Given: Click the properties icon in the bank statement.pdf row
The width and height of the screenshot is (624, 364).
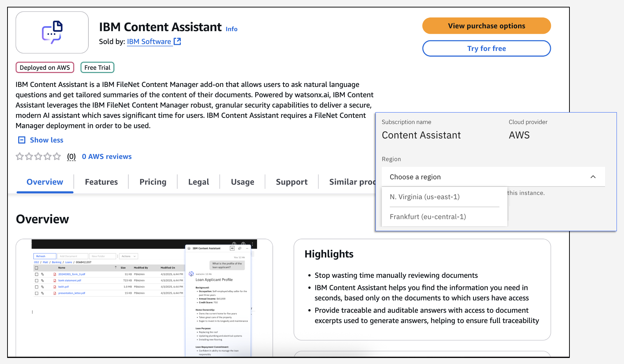Looking at the screenshot, I should (42, 281).
